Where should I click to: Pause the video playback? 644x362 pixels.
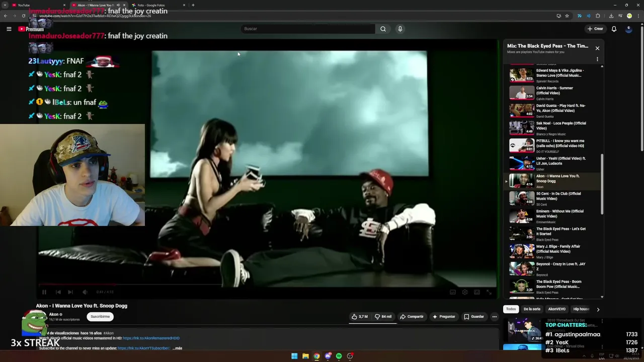44,292
